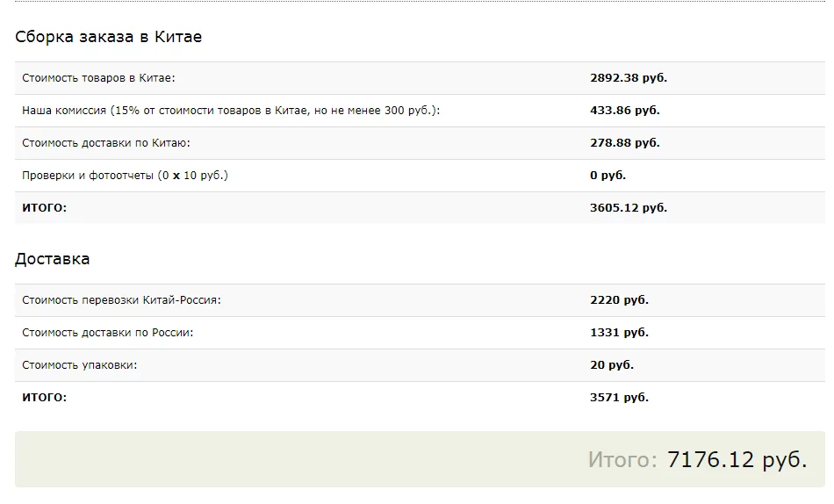This screenshot has height=504, width=834.
Task: Select 'Стоимость перевозки Китай-Россия' label
Action: (x=121, y=299)
